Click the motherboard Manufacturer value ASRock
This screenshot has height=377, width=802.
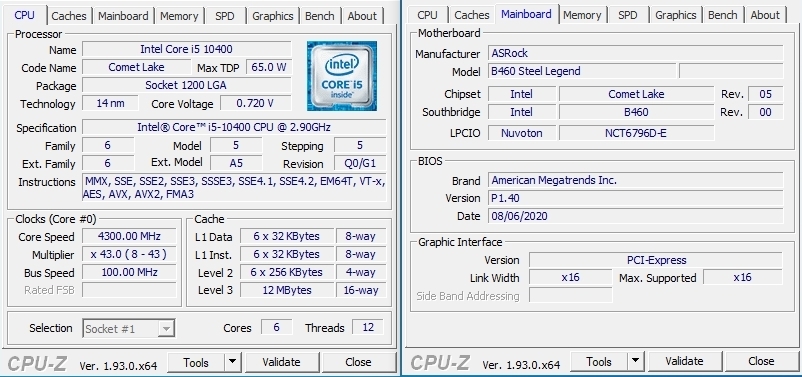click(636, 53)
